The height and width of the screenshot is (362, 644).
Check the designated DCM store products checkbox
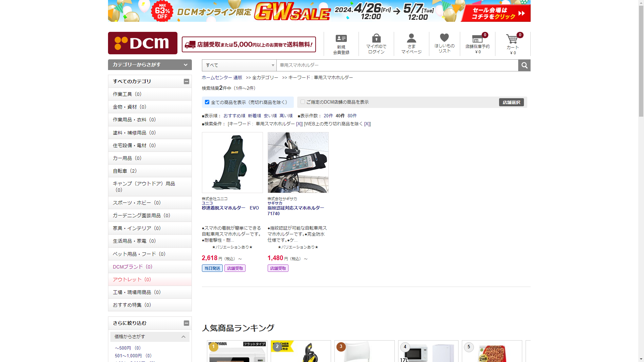(x=303, y=102)
